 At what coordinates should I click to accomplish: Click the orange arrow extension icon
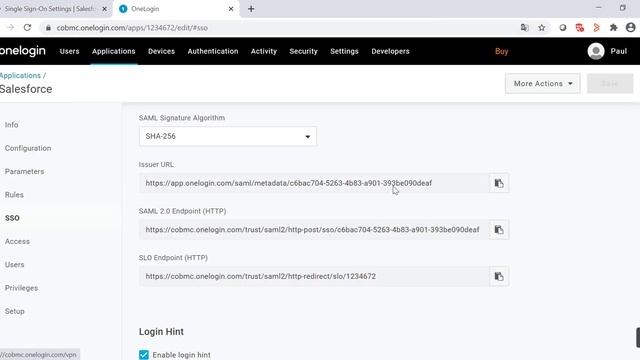point(596,28)
